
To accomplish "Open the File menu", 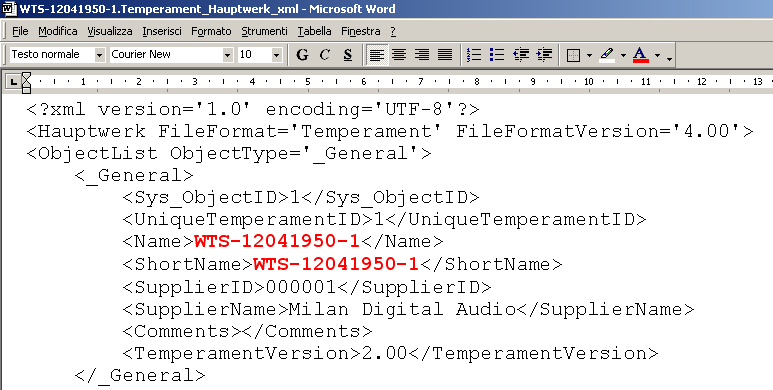I will (x=20, y=32).
